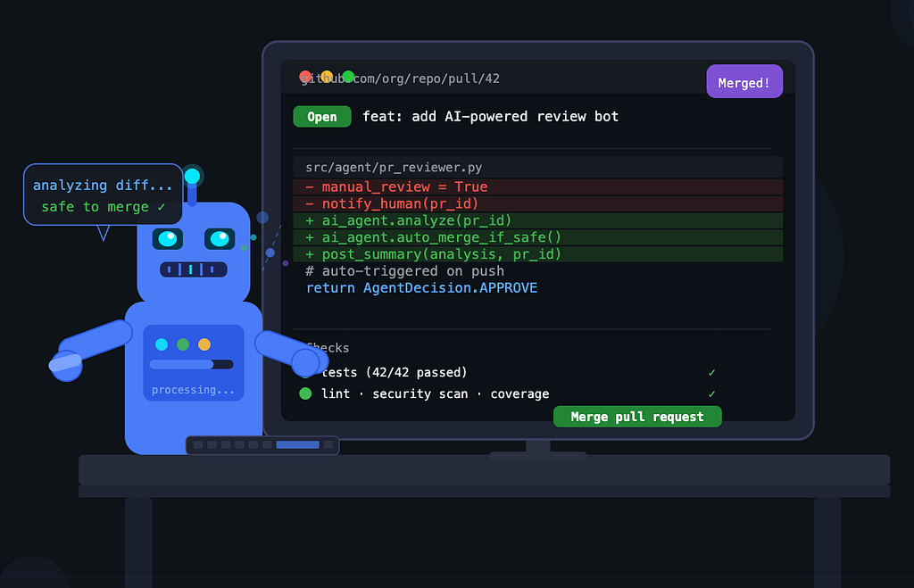The height and width of the screenshot is (588, 914).
Task: Click the robot's processing progress bar
Action: click(191, 364)
